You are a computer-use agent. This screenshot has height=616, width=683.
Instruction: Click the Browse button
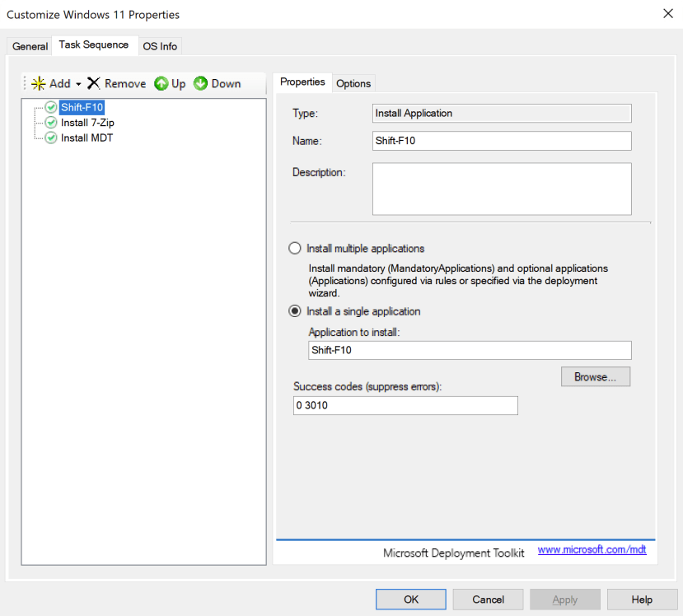coord(595,376)
